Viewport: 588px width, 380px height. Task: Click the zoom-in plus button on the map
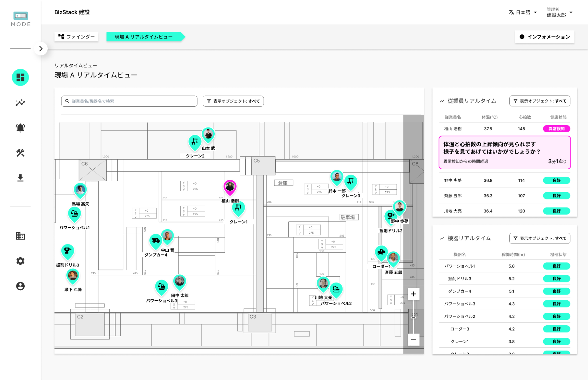click(413, 294)
